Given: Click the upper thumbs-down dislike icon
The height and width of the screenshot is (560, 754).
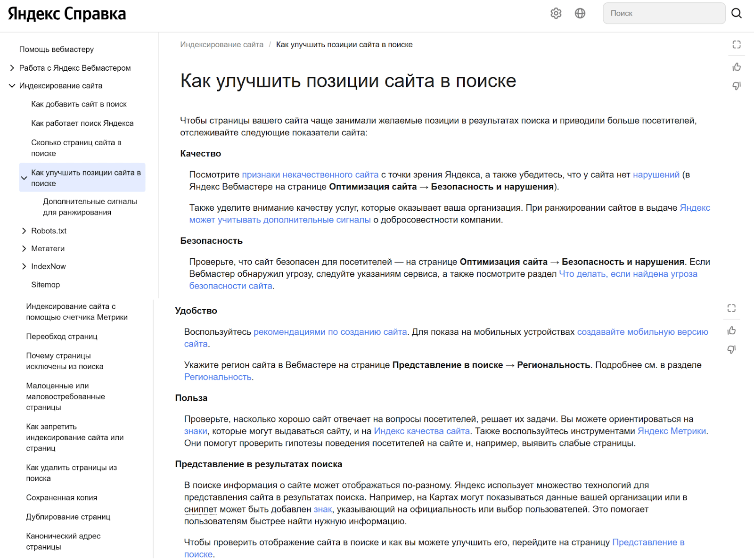Looking at the screenshot, I should coord(737,86).
